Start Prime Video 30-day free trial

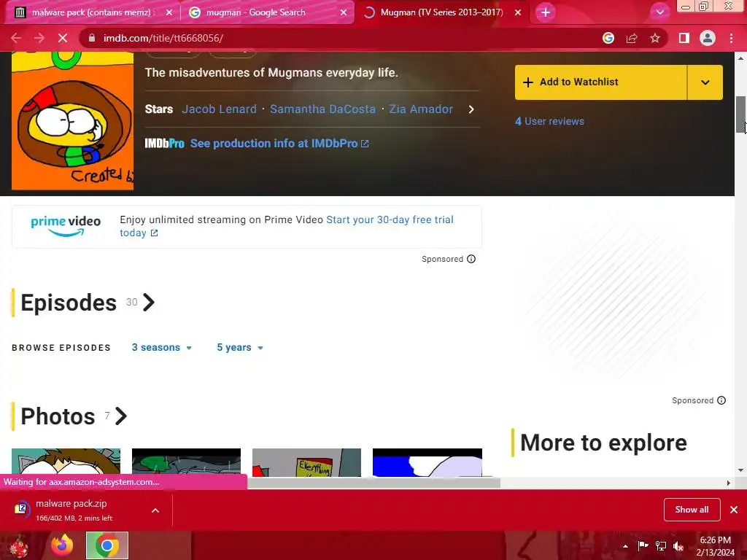(x=286, y=226)
